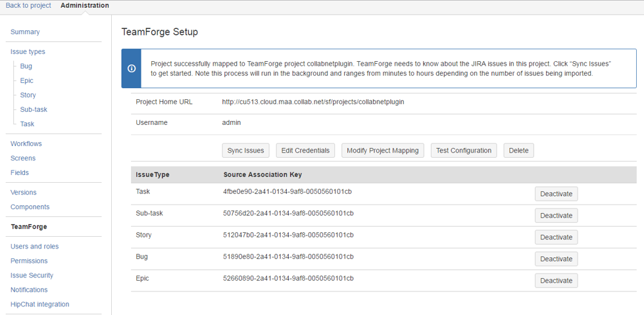Open Workflows settings

tap(26, 144)
